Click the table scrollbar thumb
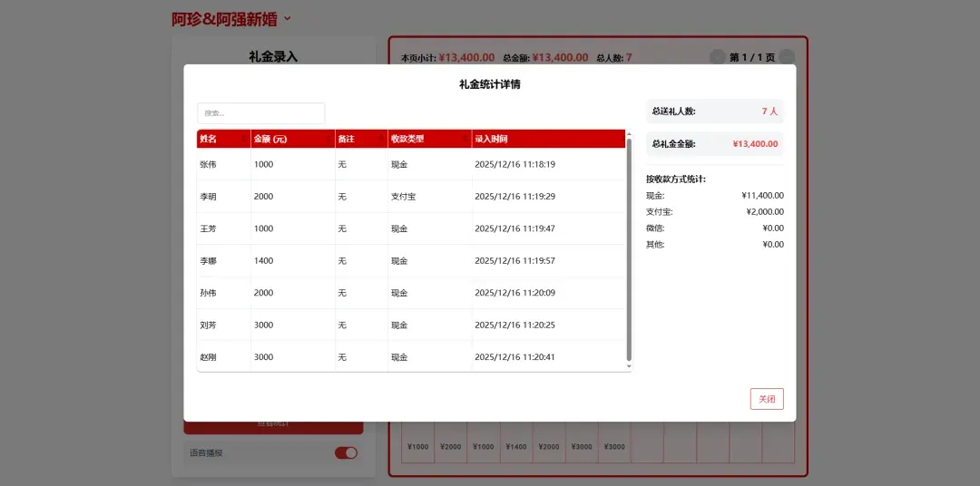The height and width of the screenshot is (486, 980). 629,248
